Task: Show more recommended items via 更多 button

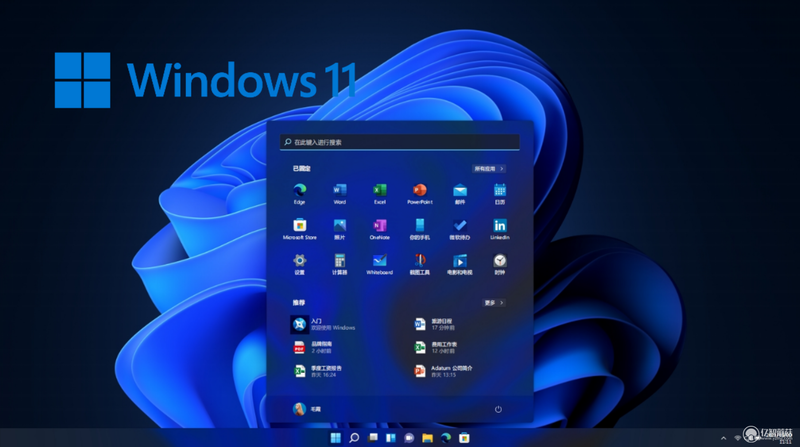Action: [494, 303]
